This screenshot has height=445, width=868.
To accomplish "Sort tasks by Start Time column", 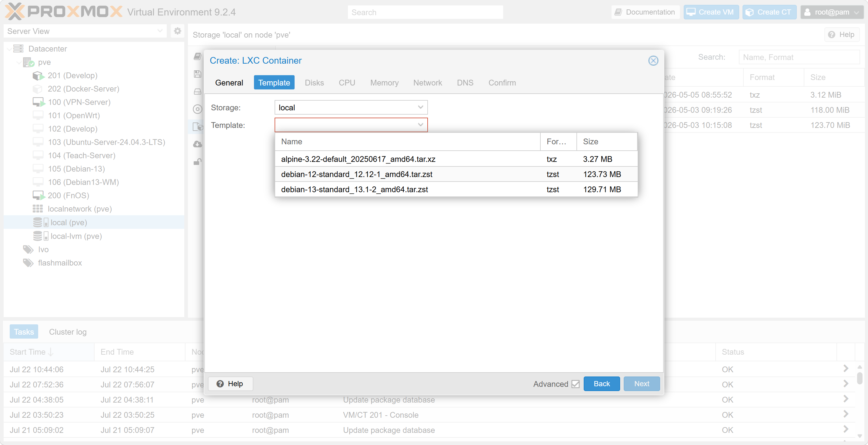I will coord(48,352).
